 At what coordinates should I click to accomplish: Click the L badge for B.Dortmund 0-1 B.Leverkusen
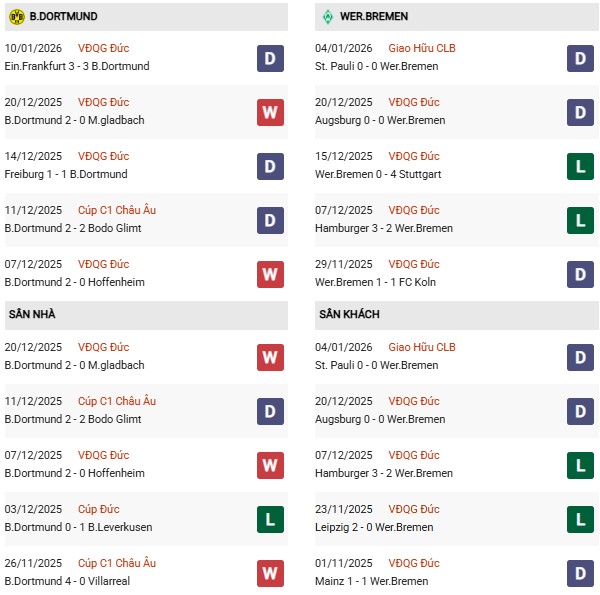[x=270, y=518]
